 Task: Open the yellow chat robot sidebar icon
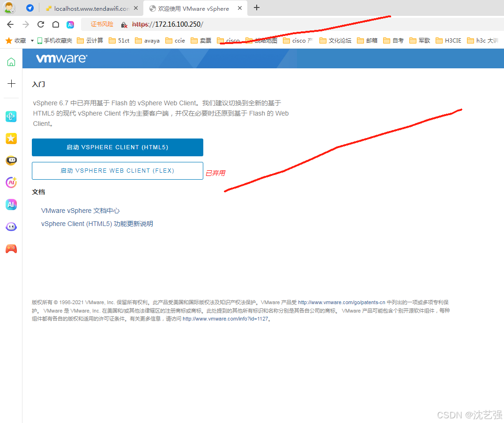11,160
